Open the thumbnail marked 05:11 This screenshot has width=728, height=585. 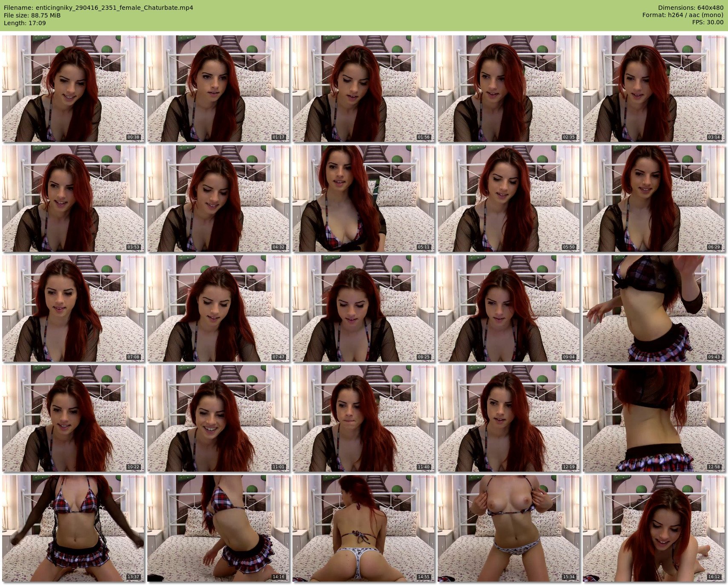[x=363, y=199]
